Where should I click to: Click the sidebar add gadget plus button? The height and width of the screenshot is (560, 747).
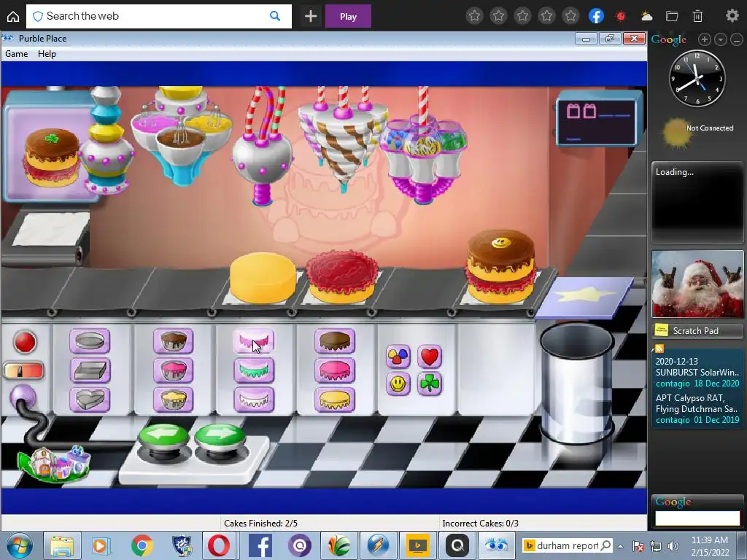[705, 39]
